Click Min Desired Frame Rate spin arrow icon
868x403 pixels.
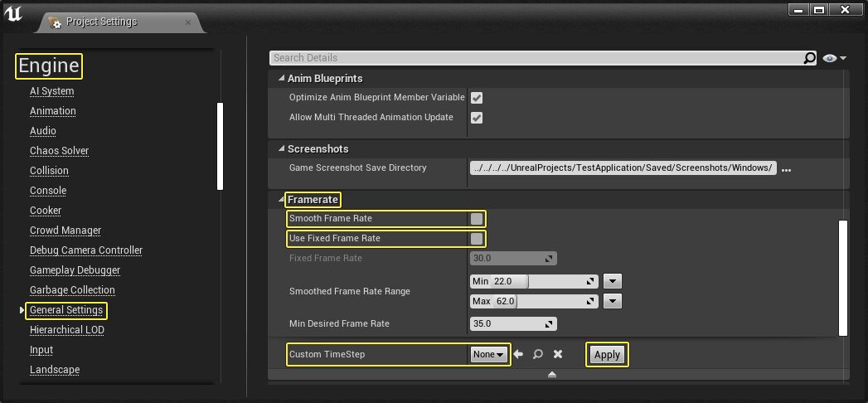click(x=549, y=324)
